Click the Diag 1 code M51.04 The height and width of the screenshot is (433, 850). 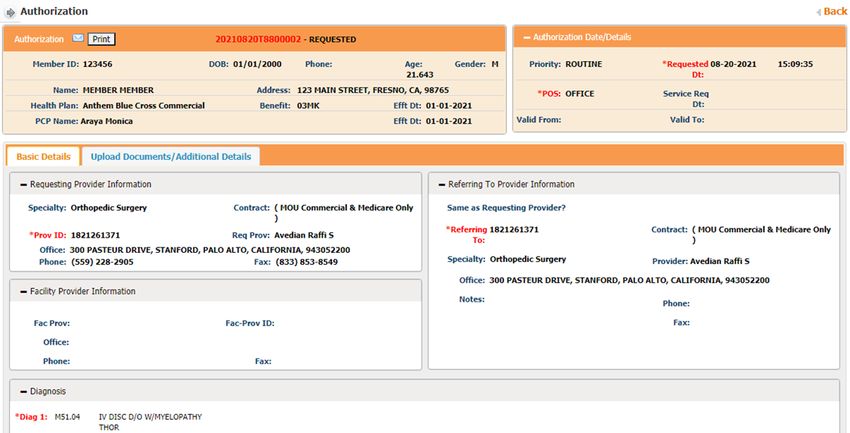click(67, 416)
